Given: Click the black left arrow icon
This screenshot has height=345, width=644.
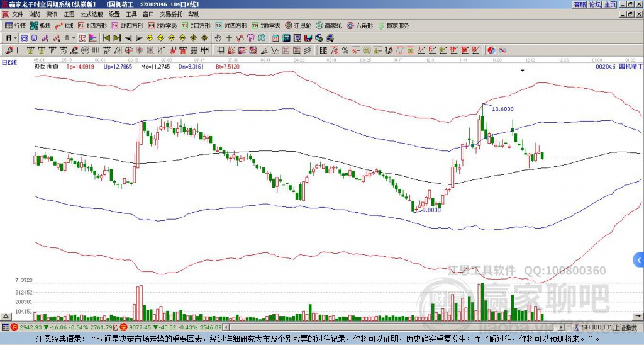Looking at the screenshot, I should click(x=128, y=38).
